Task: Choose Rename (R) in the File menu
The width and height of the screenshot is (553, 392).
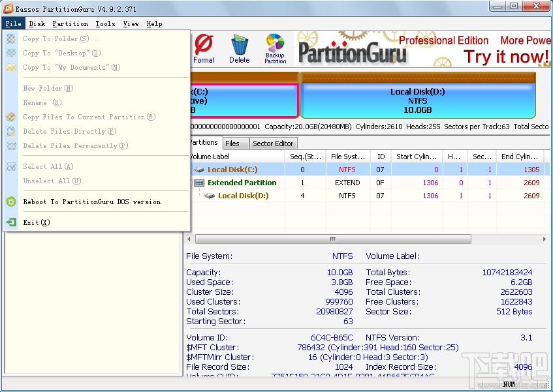Action: pos(42,103)
